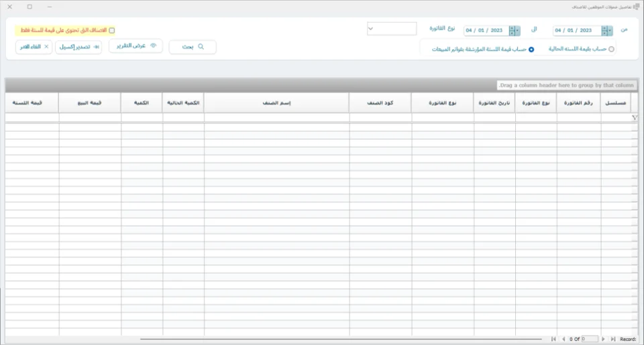Click the بحث search button
The width and height of the screenshot is (644, 345).
[x=193, y=47]
